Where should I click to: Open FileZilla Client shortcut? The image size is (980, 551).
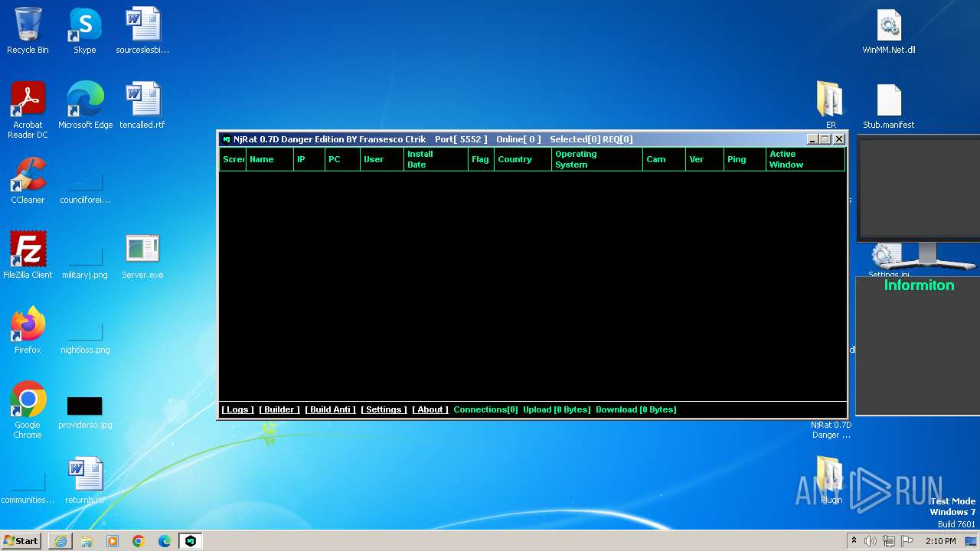pos(28,256)
